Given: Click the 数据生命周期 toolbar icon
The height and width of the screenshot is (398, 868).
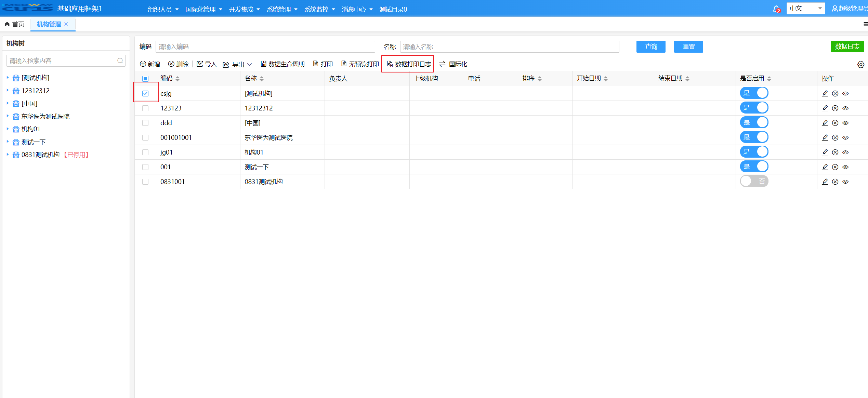Looking at the screenshot, I should tap(263, 64).
